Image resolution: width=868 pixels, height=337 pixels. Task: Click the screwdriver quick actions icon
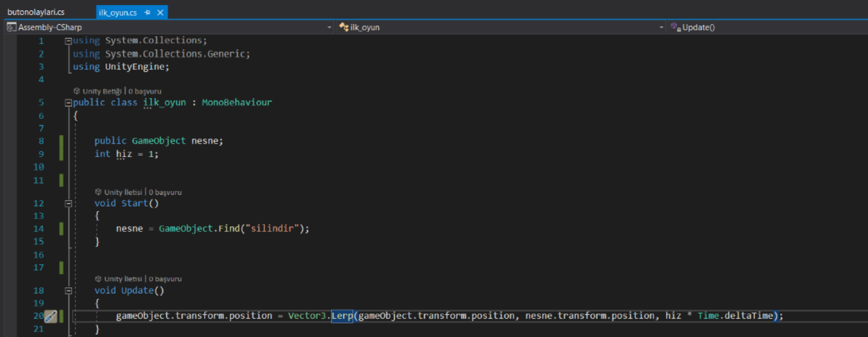point(51,316)
